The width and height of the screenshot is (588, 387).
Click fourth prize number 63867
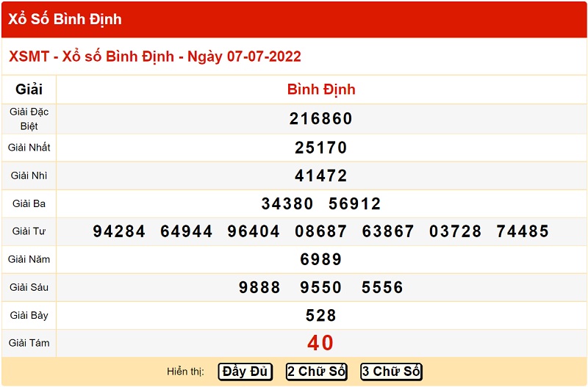pos(388,231)
